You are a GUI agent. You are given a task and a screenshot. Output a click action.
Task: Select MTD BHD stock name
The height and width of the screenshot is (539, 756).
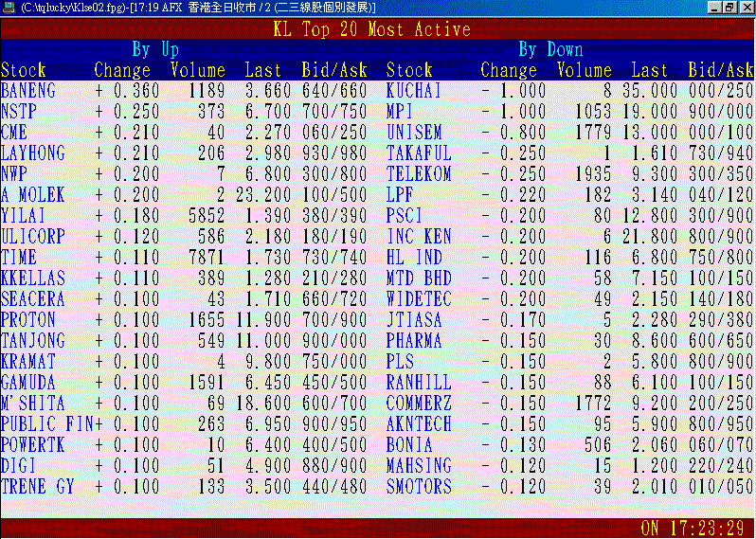[x=419, y=278]
